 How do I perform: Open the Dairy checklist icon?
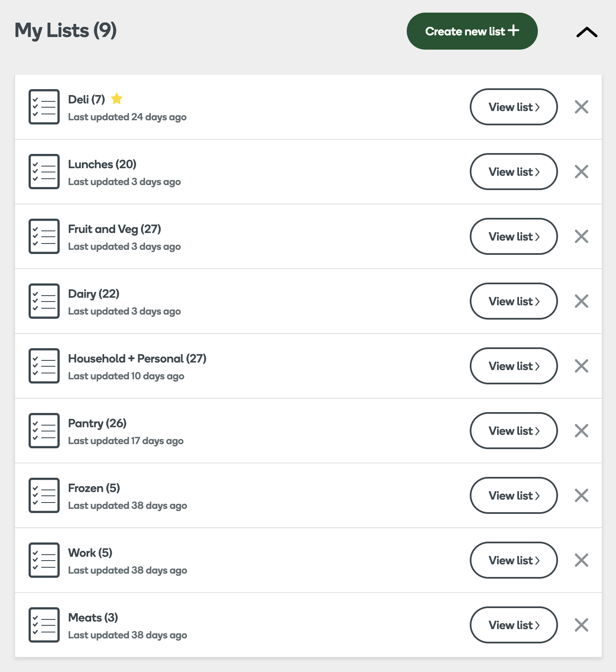pyautogui.click(x=44, y=301)
